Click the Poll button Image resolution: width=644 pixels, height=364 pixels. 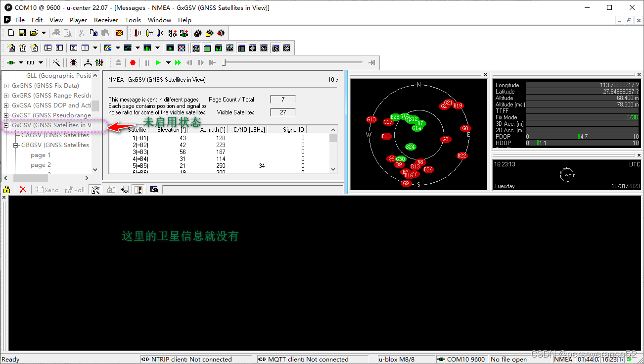(x=75, y=190)
